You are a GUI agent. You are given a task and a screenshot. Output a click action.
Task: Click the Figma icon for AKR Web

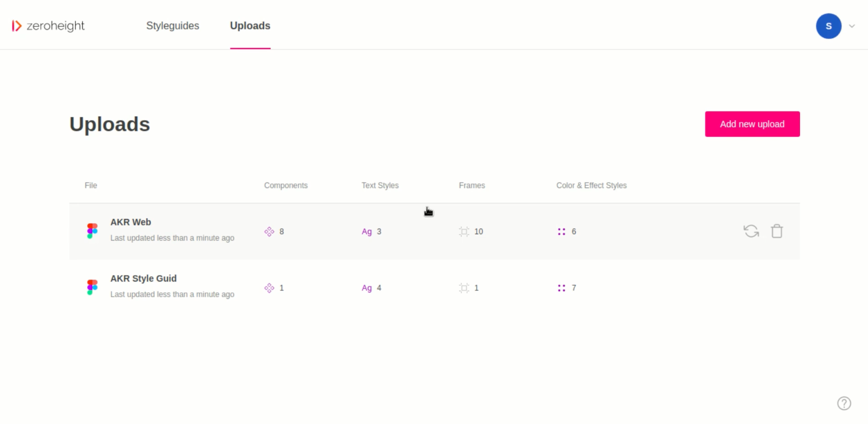click(92, 231)
